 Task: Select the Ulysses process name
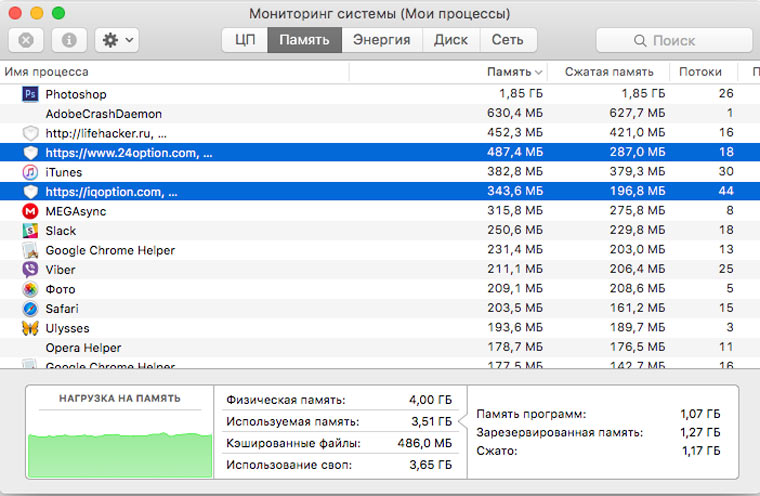[x=67, y=328]
